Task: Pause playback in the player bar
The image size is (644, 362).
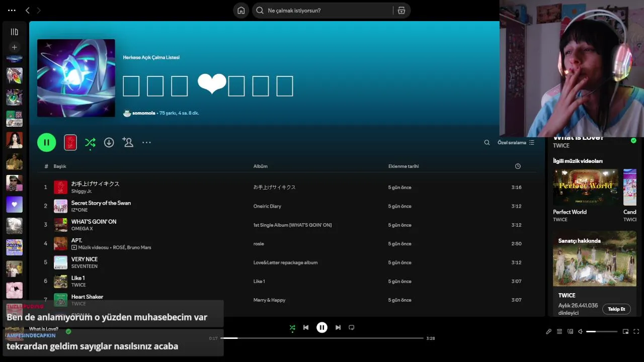Action: coord(322,327)
